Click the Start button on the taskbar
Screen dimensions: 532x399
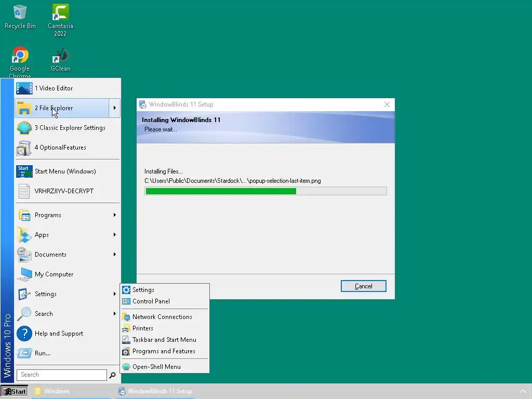14,391
